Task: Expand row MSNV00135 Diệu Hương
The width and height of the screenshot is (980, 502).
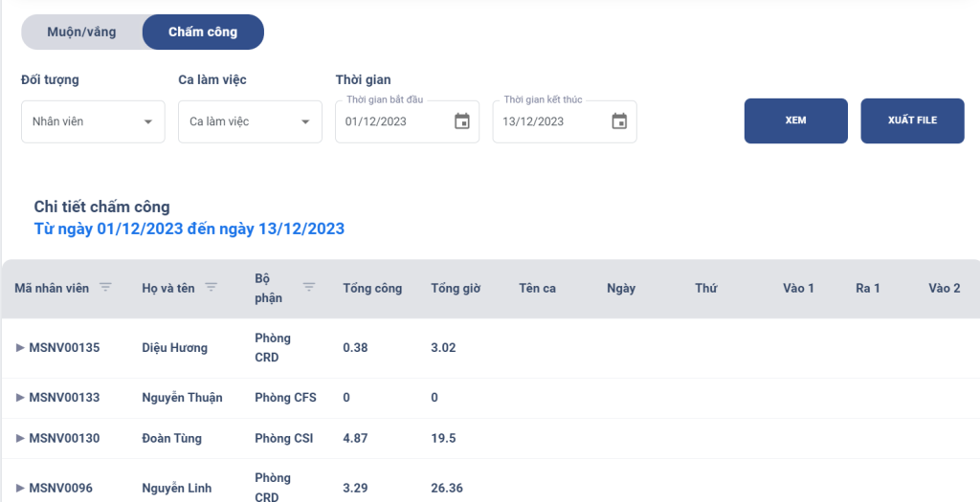Action: (x=20, y=348)
